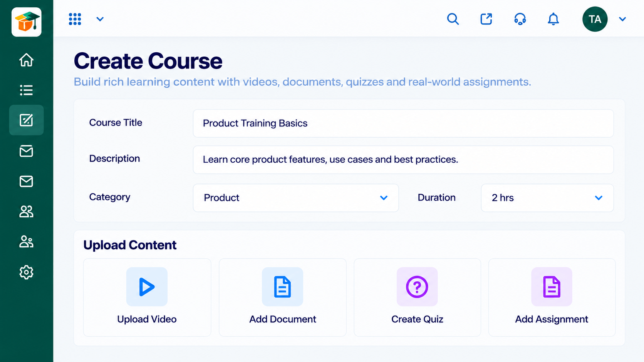Open the two-person group sidebar icon
The width and height of the screenshot is (644, 362).
[26, 211]
